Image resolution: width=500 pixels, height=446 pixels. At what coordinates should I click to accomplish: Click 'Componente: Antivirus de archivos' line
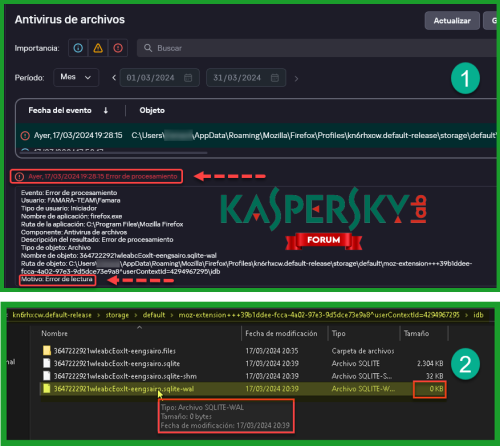74,232
